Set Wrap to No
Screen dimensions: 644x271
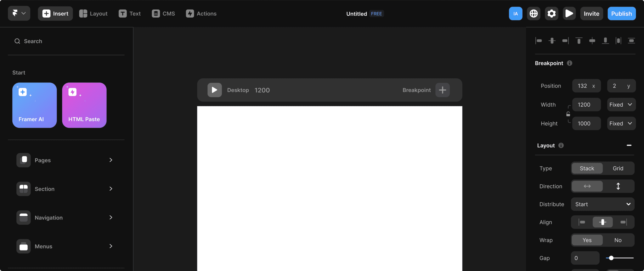click(x=618, y=240)
